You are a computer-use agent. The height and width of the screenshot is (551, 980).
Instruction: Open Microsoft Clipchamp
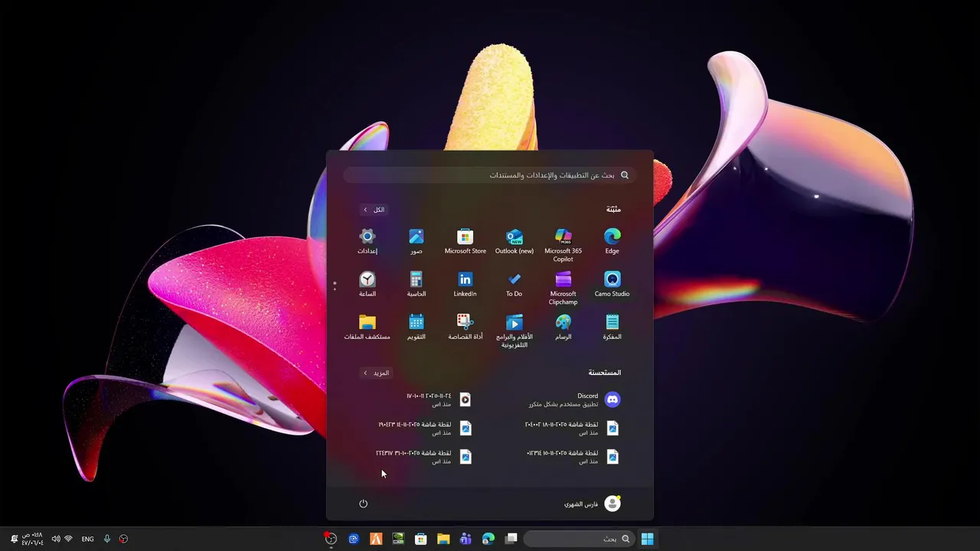pyautogui.click(x=563, y=288)
